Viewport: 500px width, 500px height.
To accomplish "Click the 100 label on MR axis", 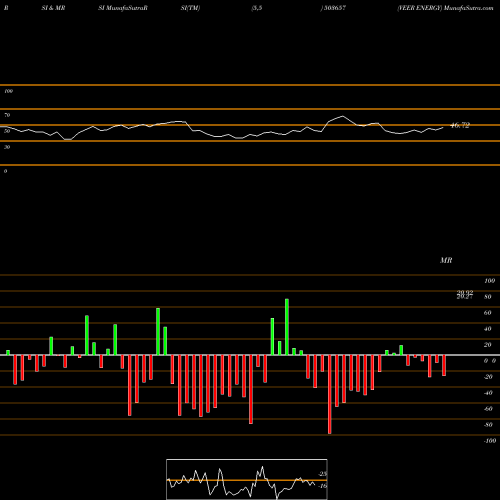I will tap(490, 281).
